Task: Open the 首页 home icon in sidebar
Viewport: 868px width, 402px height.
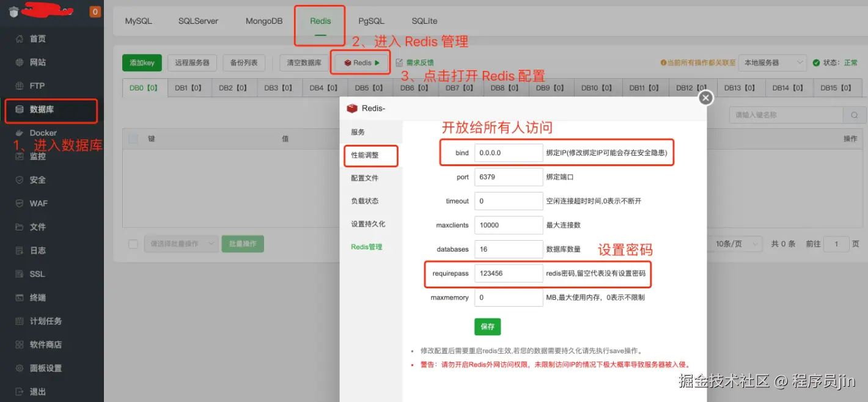Action: coord(19,39)
